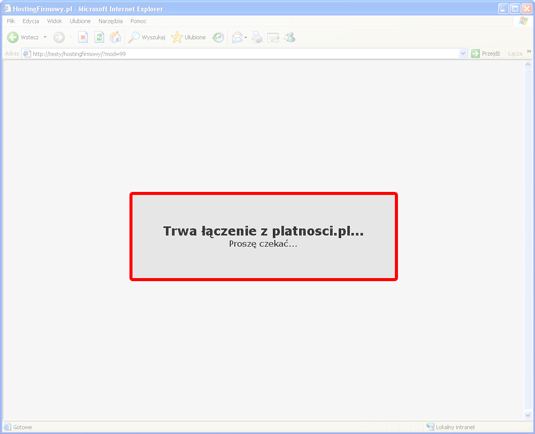Open the Messenger toolbar icon
535x434 pixels.
[x=290, y=37]
